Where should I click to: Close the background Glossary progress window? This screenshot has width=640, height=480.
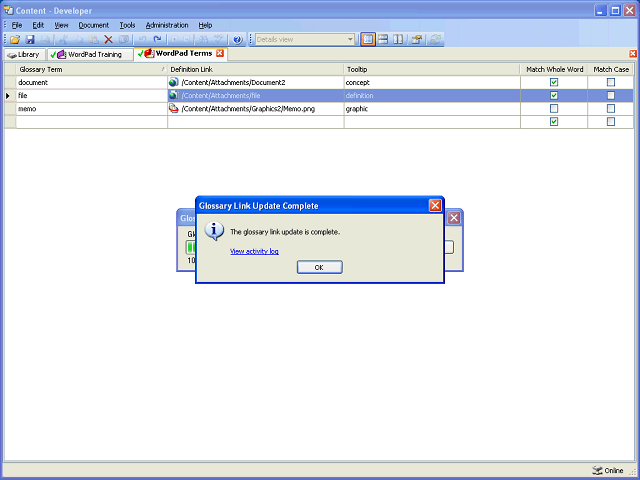tap(454, 218)
